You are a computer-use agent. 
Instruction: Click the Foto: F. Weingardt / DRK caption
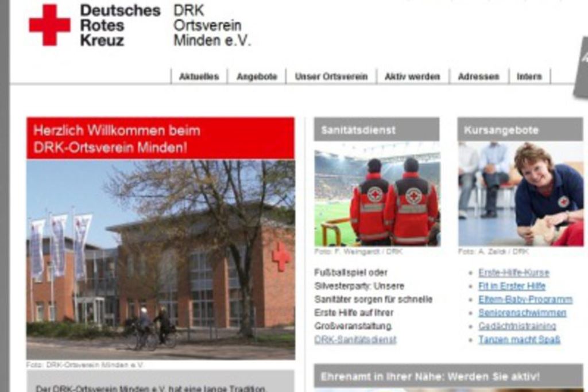click(358, 251)
